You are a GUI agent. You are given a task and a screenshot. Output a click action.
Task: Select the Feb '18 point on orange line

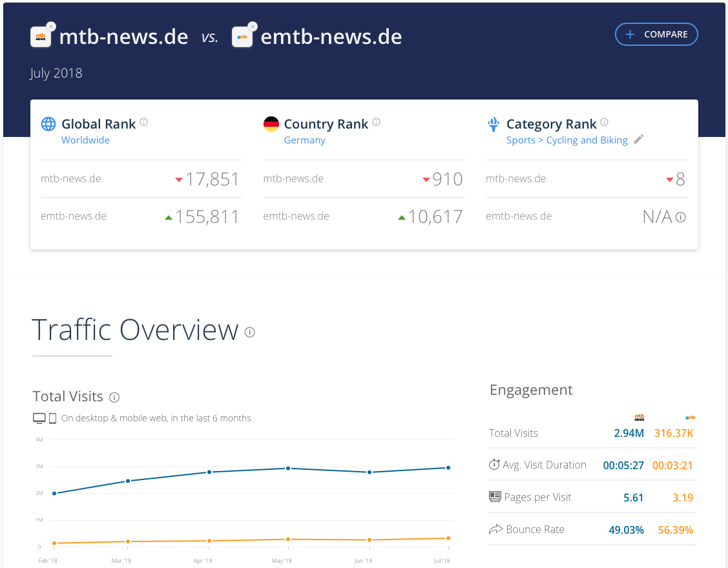54,543
